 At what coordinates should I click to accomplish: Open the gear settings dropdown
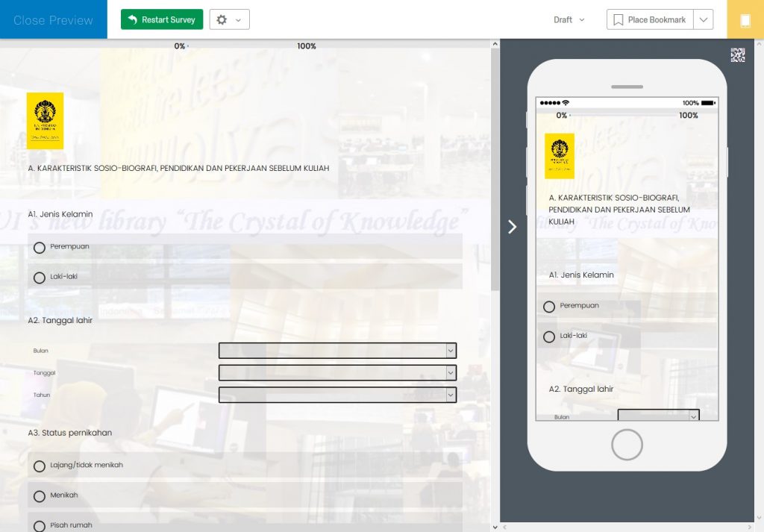(x=230, y=19)
